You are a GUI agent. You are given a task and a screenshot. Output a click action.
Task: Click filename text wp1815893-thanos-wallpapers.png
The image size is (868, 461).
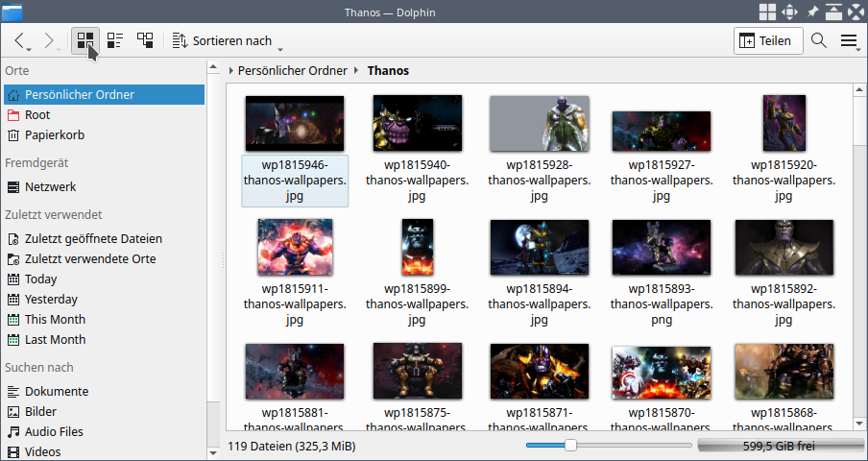662,304
